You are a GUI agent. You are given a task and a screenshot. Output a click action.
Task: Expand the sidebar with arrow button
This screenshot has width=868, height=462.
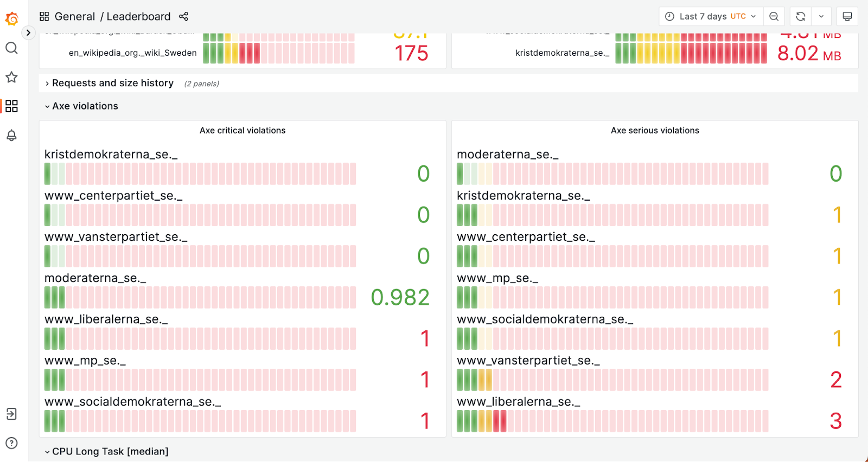click(x=28, y=33)
